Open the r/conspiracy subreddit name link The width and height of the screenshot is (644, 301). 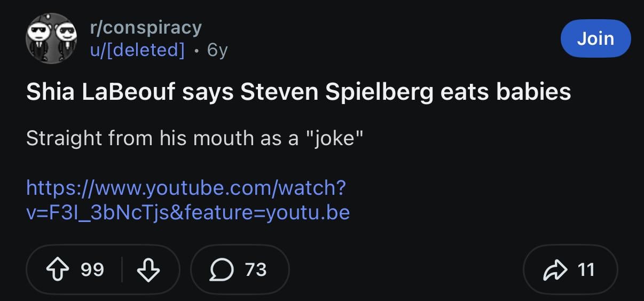pos(145,27)
